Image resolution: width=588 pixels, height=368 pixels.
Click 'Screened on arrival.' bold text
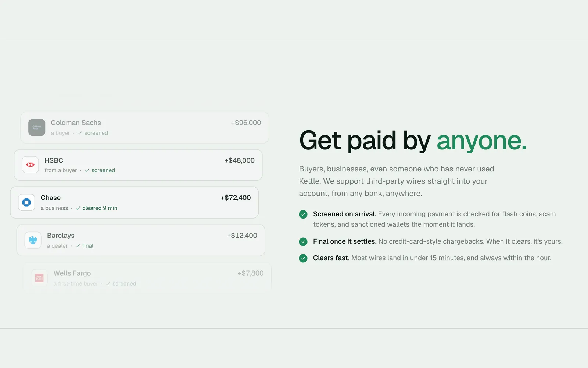click(345, 214)
